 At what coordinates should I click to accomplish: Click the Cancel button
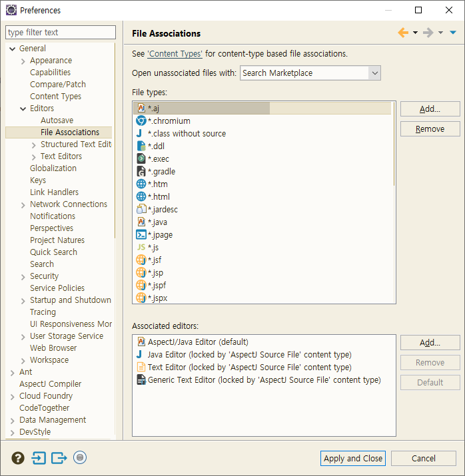pos(424,459)
